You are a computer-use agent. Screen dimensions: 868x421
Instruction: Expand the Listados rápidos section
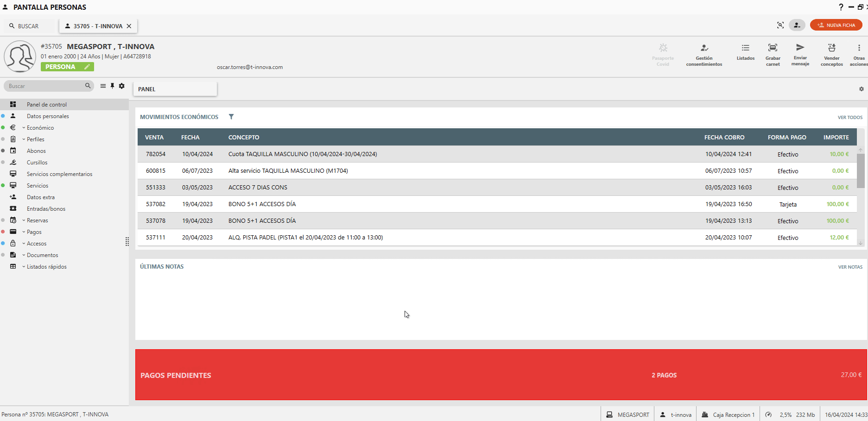[24, 266]
